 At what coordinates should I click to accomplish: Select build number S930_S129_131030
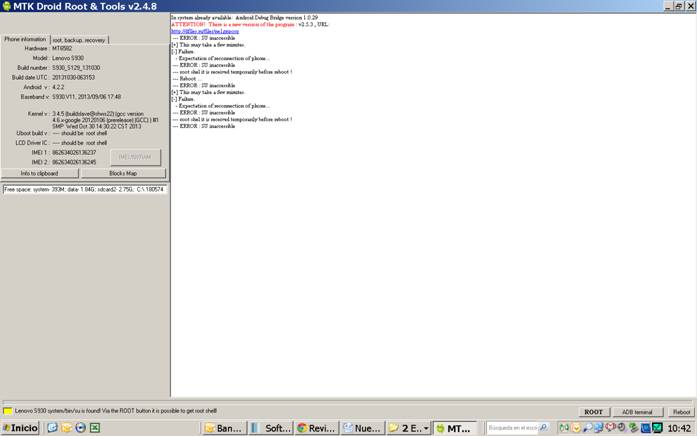click(76, 68)
